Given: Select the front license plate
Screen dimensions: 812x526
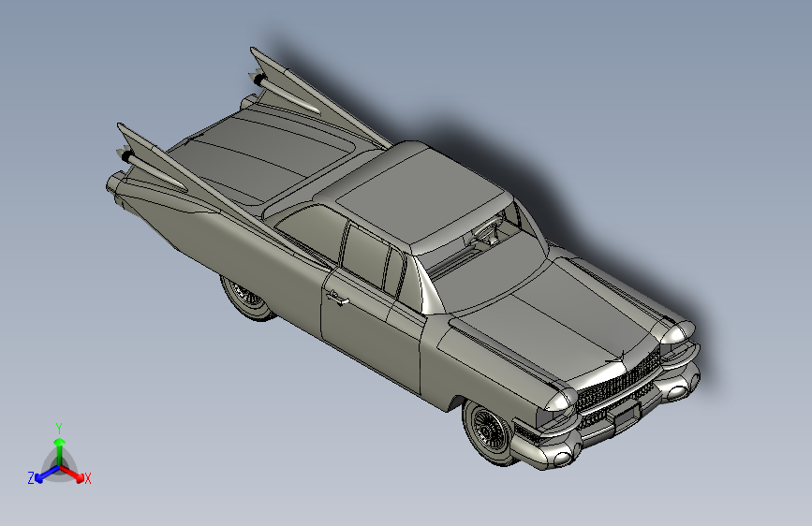Looking at the screenshot, I should pos(627,415).
